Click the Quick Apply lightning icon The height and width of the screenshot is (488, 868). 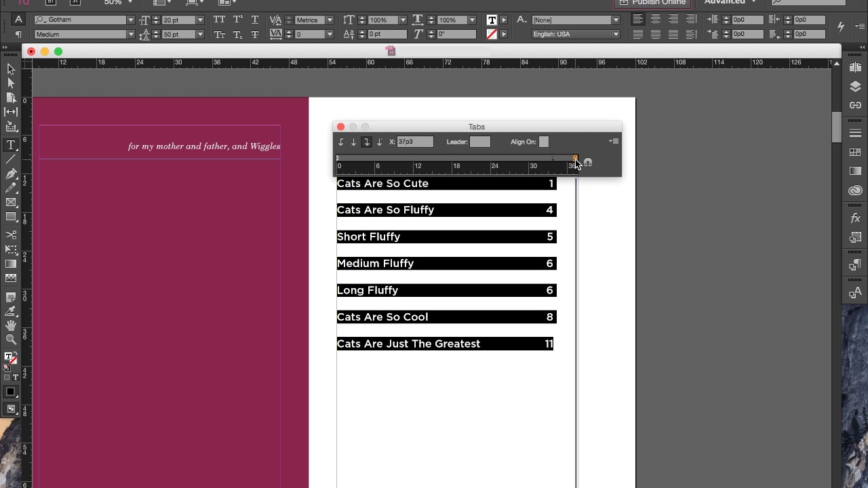coord(841,26)
